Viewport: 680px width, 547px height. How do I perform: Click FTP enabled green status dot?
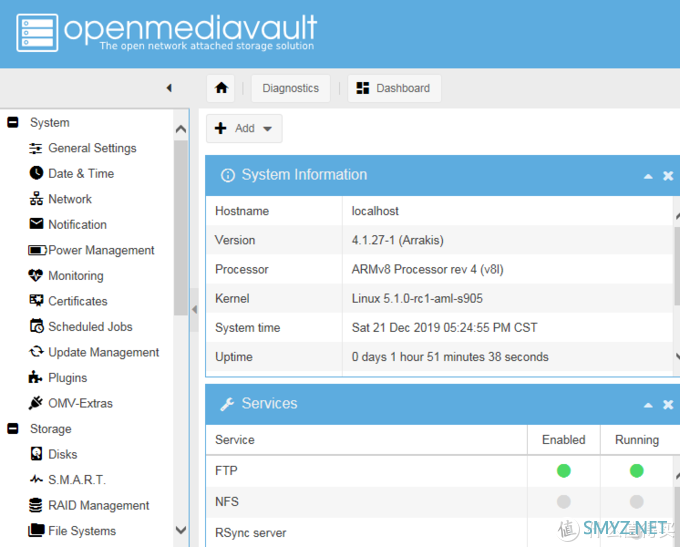tap(564, 471)
